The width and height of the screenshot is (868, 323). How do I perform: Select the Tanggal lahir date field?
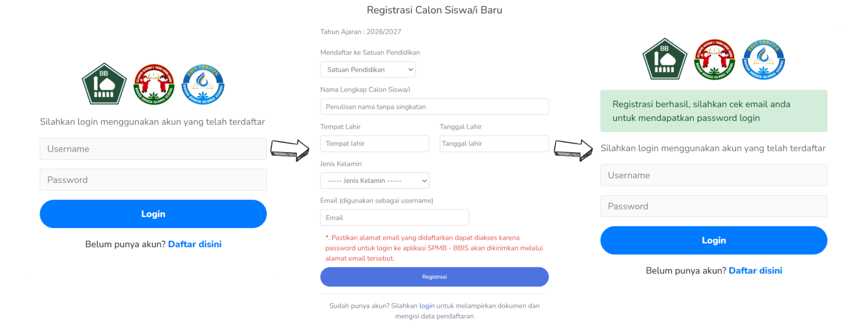point(494,144)
